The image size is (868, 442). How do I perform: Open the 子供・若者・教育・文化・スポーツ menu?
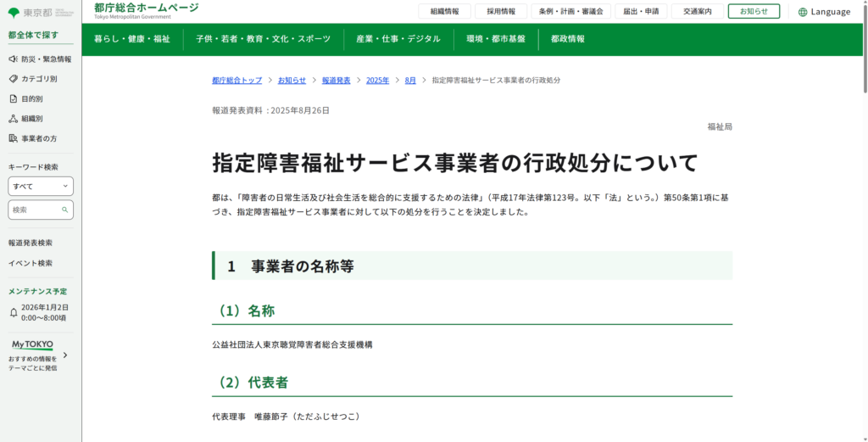tap(263, 39)
